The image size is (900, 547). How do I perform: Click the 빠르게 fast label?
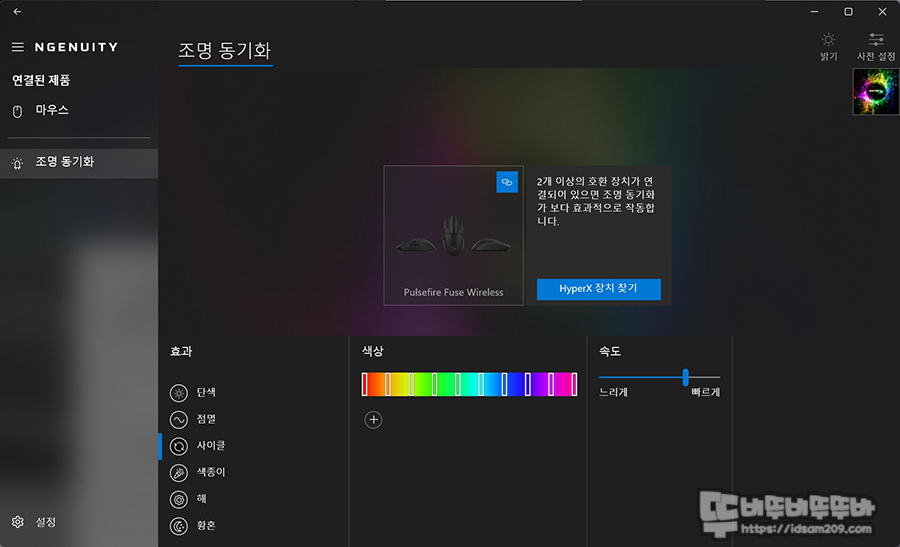point(705,393)
